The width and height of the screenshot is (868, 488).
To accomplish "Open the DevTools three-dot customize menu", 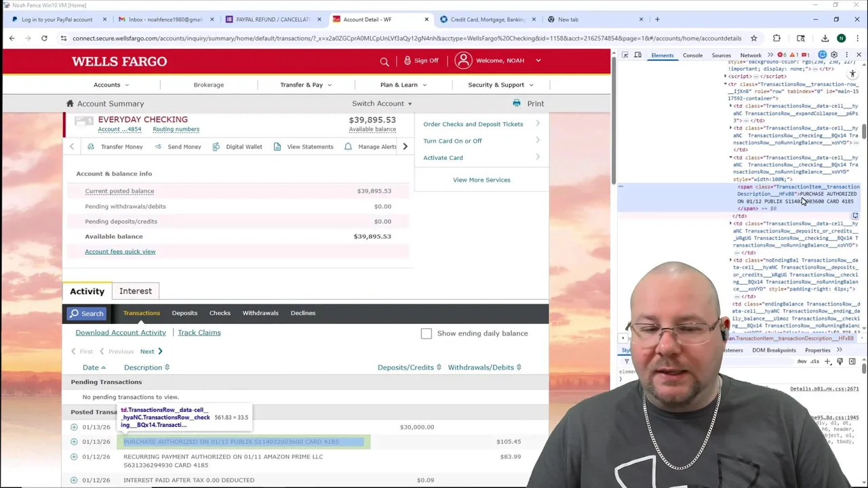I will click(x=846, y=55).
